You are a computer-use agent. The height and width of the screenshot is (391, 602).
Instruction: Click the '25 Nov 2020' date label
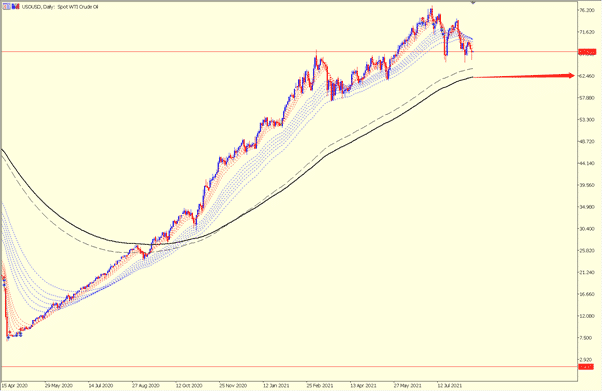pyautogui.click(x=233, y=385)
